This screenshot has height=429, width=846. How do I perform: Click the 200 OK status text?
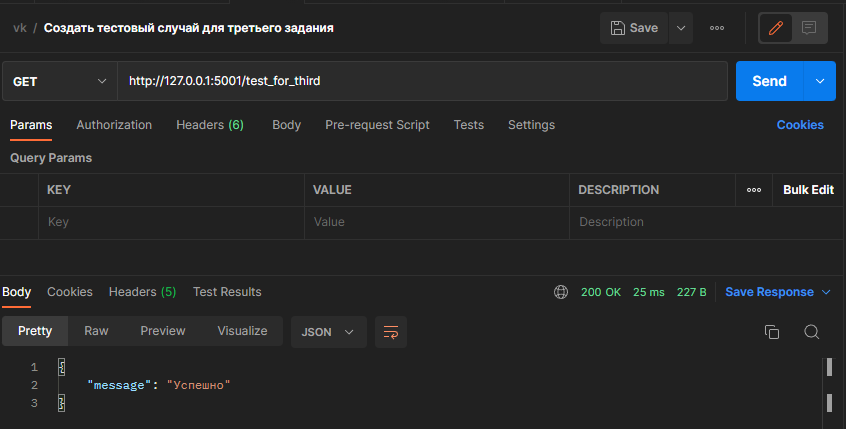coord(601,292)
